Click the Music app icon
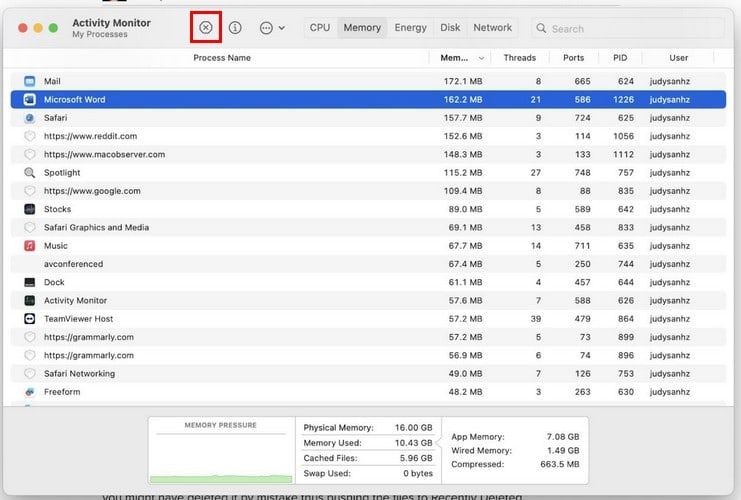Image resolution: width=741 pixels, height=500 pixels. point(30,246)
